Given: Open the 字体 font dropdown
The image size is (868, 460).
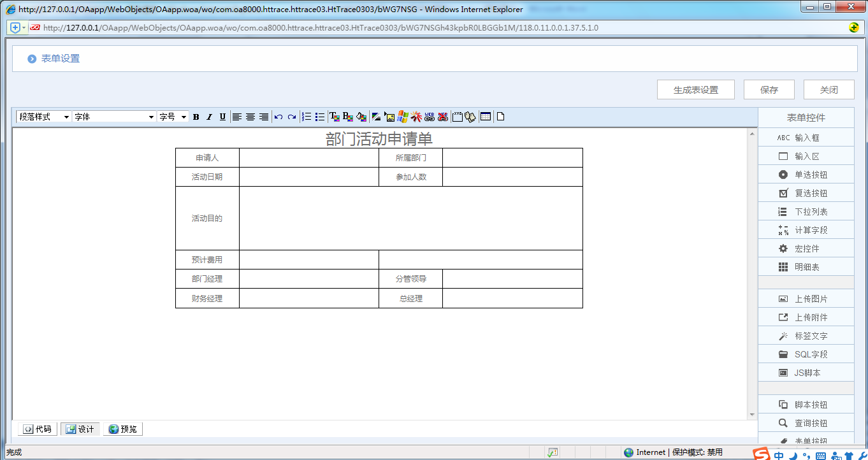Looking at the screenshot, I should pyautogui.click(x=114, y=117).
